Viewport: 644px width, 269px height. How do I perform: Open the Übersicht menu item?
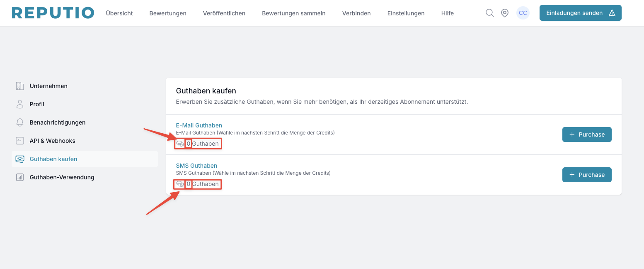119,13
